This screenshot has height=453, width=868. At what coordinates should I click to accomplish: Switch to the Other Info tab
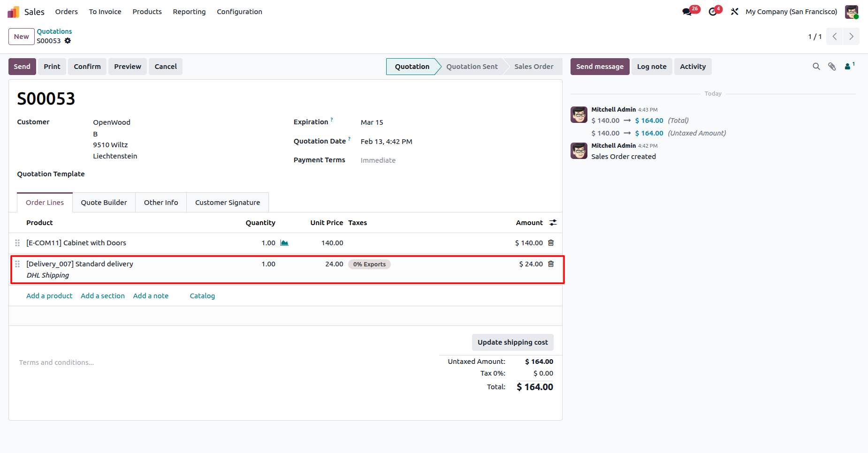(x=161, y=203)
